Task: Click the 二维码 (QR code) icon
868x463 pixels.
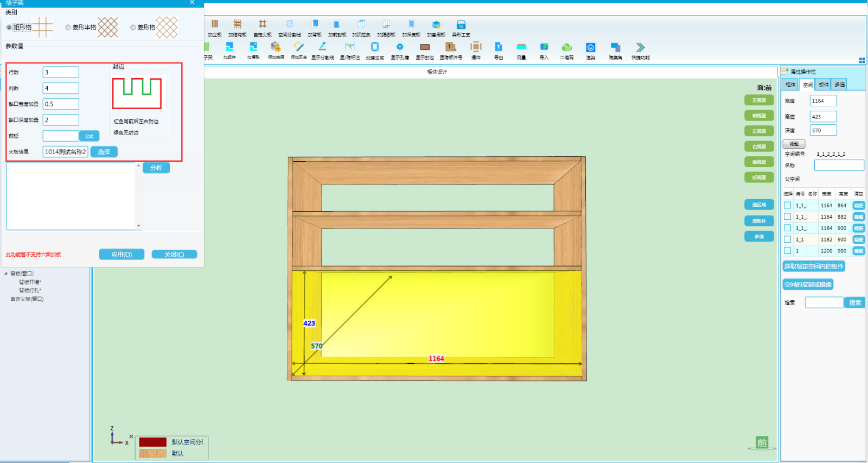Action: [x=566, y=47]
